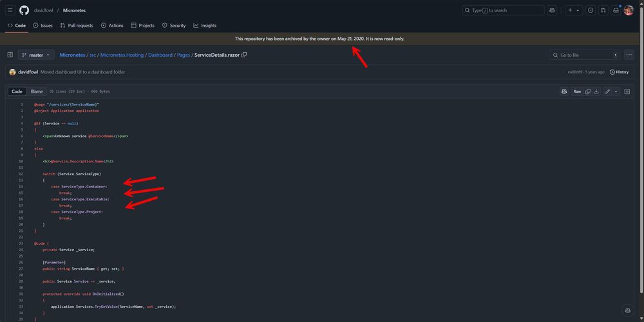Click 'private Service _service;' code line
This screenshot has width=644, height=322.
pos(69,250)
